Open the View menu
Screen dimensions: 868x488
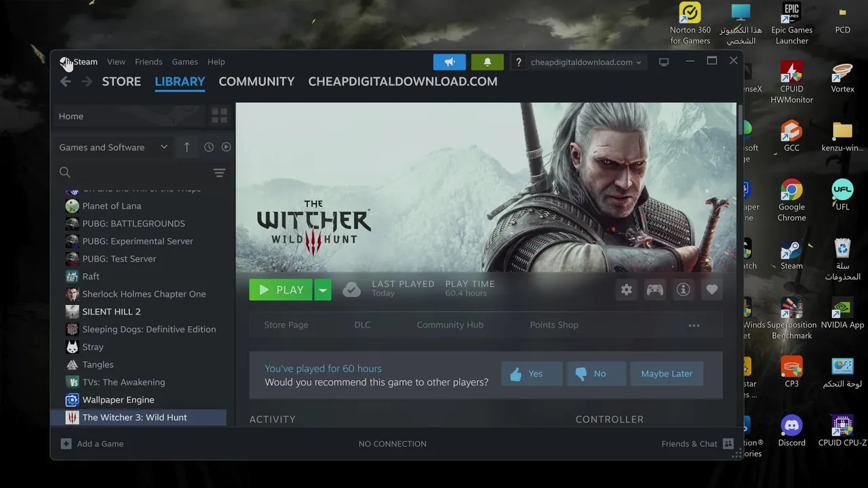[116, 62]
